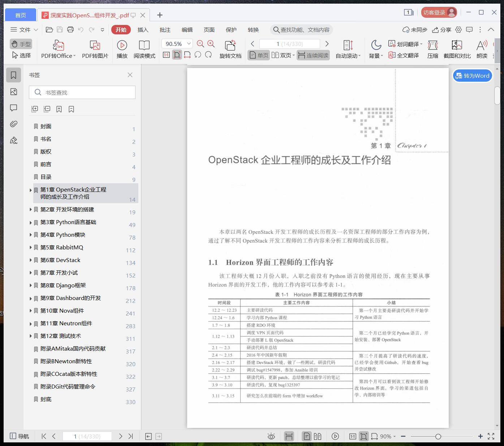The width and height of the screenshot is (504, 446).
Task: Select the Hand tool (手型)
Action: pos(21,44)
